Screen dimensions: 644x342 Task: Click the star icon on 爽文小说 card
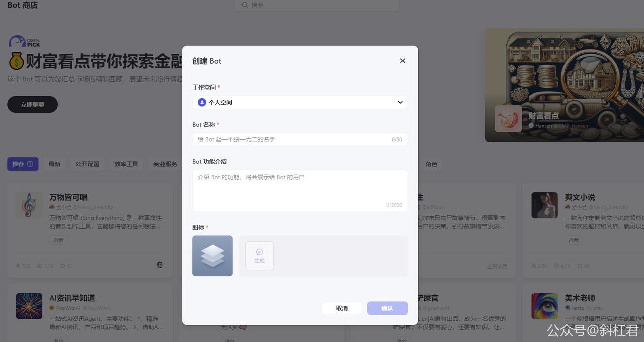coord(580,266)
